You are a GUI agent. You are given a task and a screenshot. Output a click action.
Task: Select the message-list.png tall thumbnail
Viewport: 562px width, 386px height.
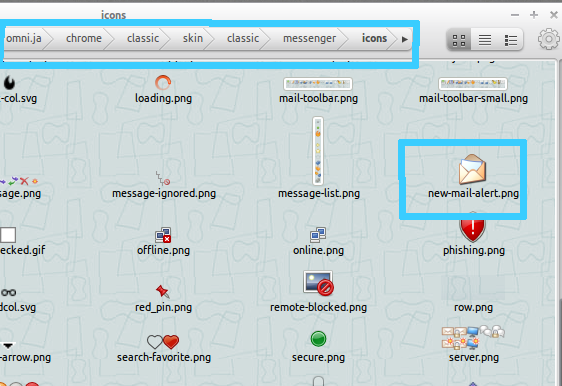pos(318,151)
